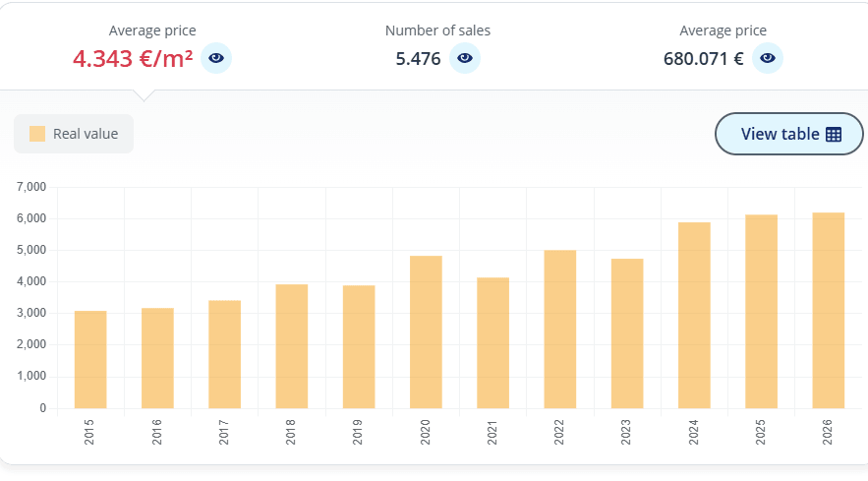Click the 2024 bar in the chart
The image size is (868, 481).
pos(694,316)
